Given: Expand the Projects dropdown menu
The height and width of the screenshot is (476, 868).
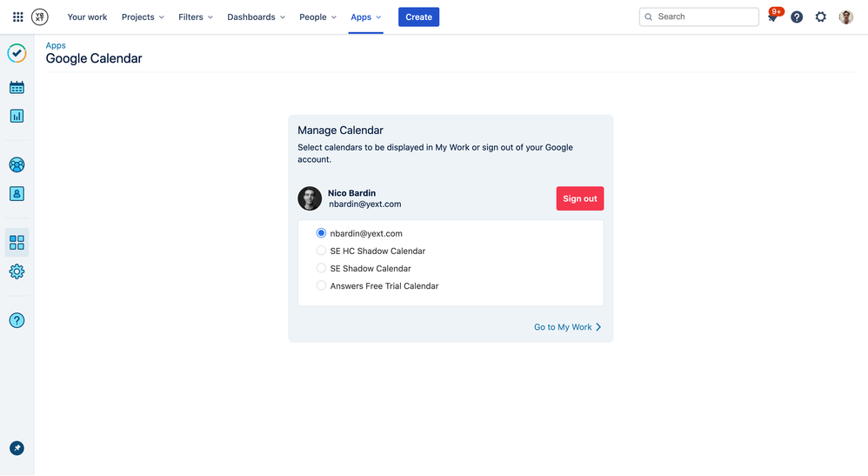Looking at the screenshot, I should (x=143, y=17).
